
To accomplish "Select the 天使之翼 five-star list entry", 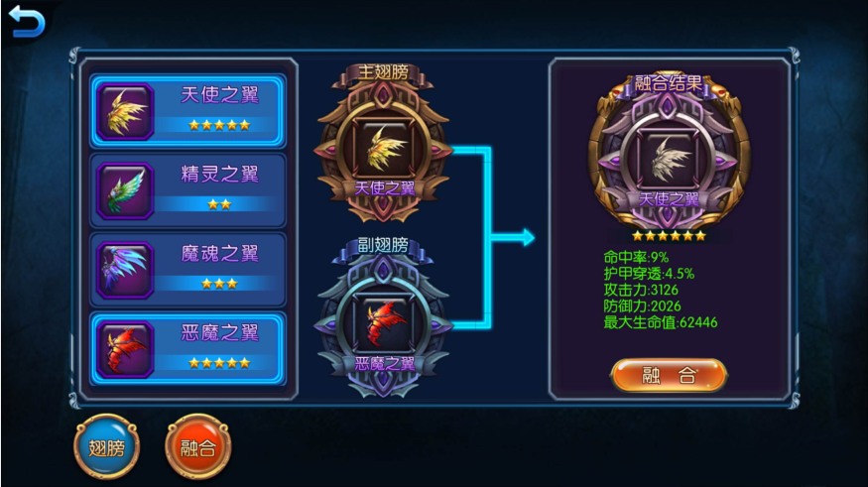I will coord(188,111).
